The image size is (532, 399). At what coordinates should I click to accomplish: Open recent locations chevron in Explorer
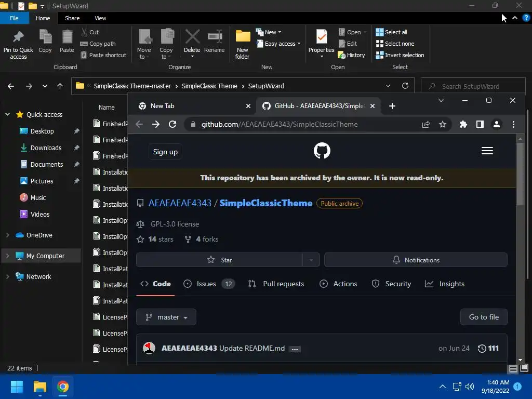[x=45, y=86]
